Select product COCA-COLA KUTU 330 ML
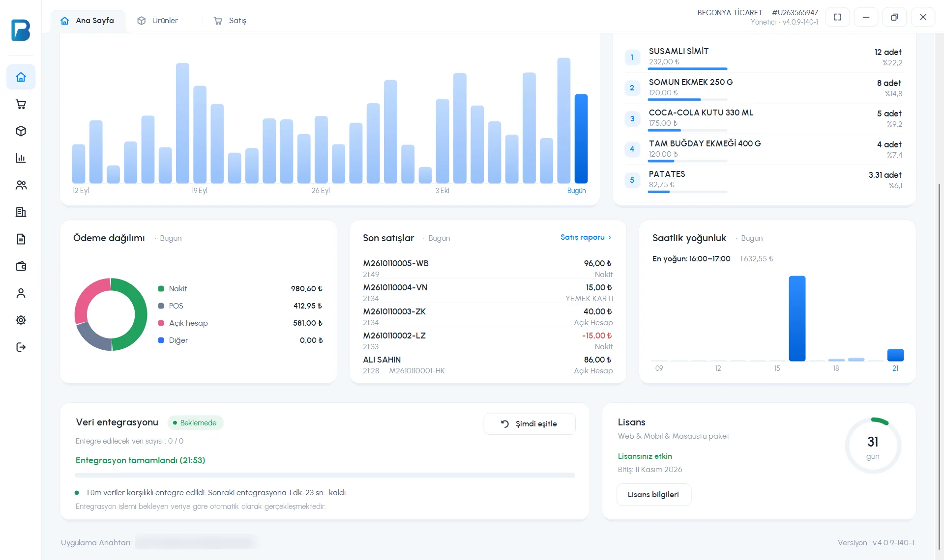944x560 pixels. pyautogui.click(x=764, y=118)
